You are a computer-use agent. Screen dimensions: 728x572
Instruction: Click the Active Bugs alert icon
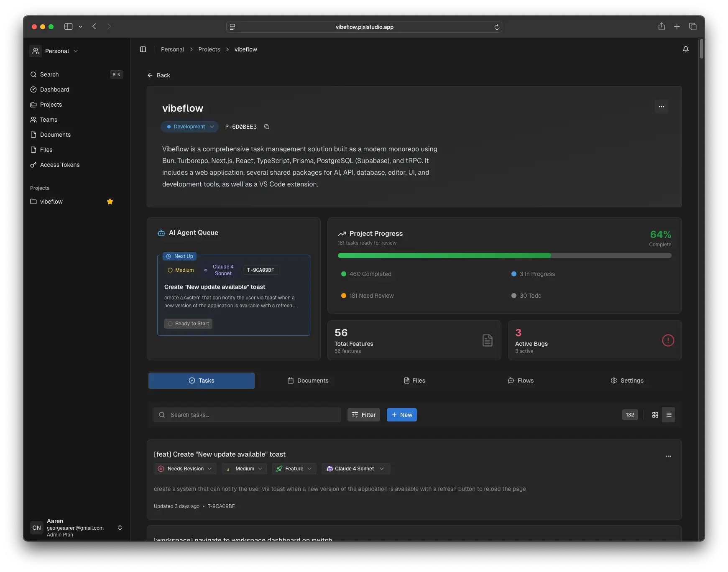click(x=668, y=340)
